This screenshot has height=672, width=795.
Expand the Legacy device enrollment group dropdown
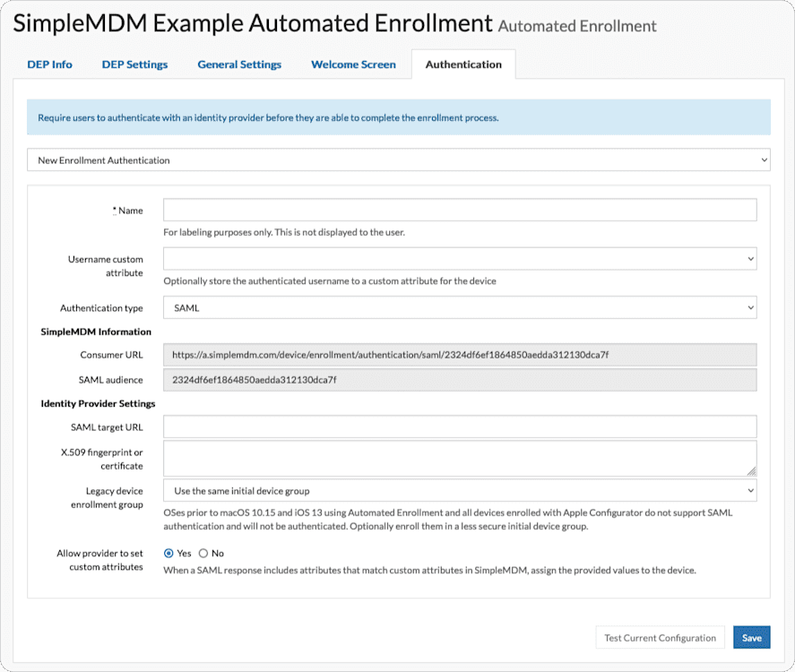[x=460, y=491]
